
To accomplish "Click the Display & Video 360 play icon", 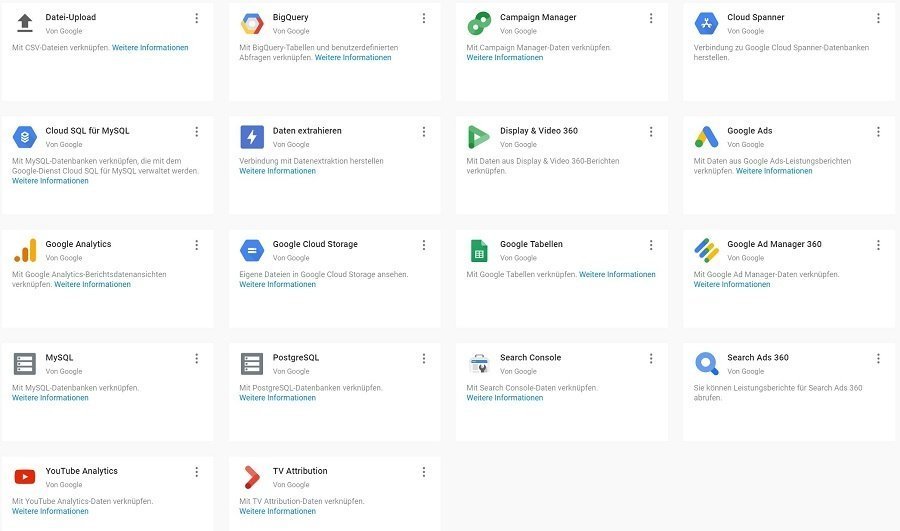I will pos(478,137).
